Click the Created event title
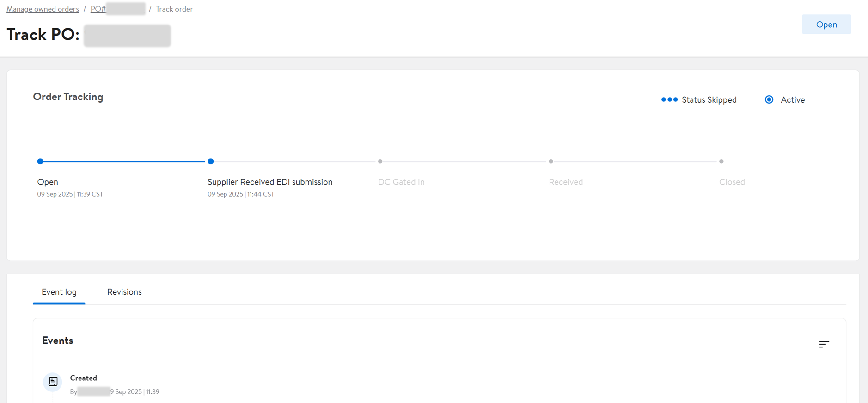The image size is (868, 403). [x=84, y=378]
